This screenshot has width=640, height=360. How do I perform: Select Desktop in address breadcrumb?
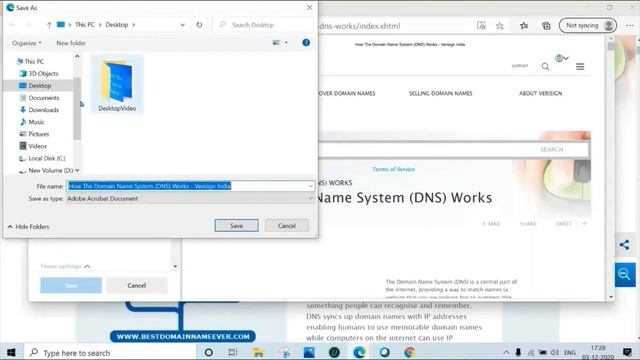pyautogui.click(x=117, y=24)
